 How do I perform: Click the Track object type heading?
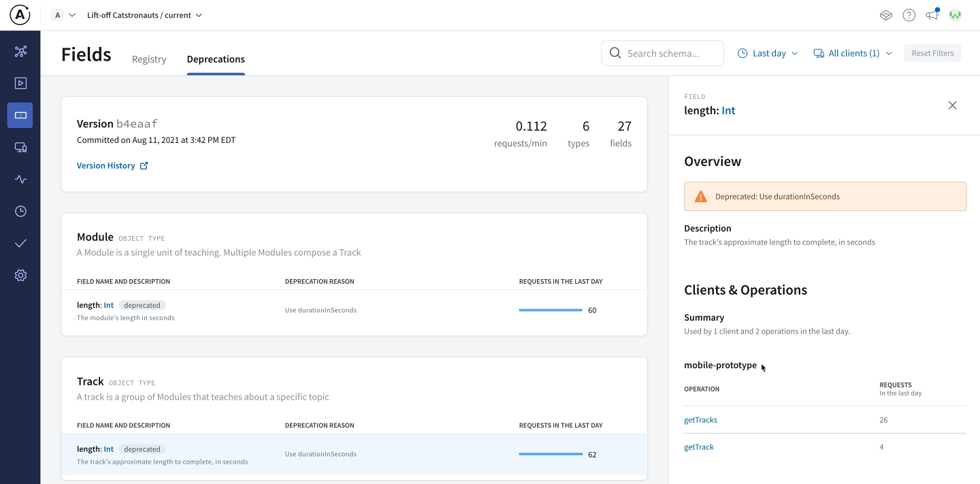click(91, 381)
